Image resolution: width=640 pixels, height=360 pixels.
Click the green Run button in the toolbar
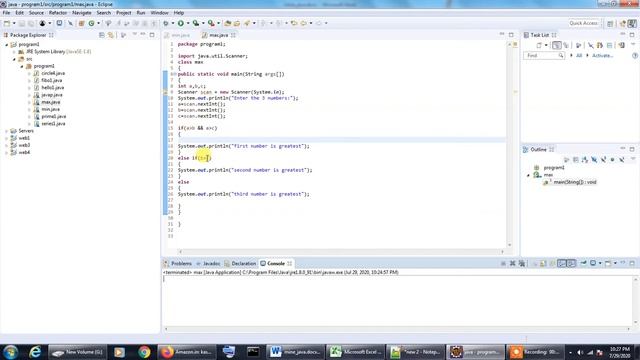[x=180, y=23]
